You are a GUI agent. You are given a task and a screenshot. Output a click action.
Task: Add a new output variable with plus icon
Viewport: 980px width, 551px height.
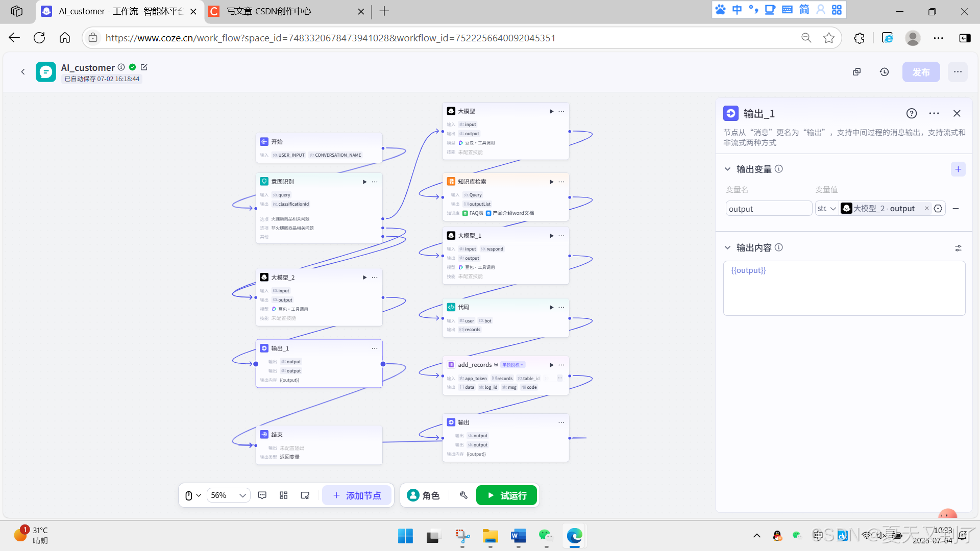958,169
